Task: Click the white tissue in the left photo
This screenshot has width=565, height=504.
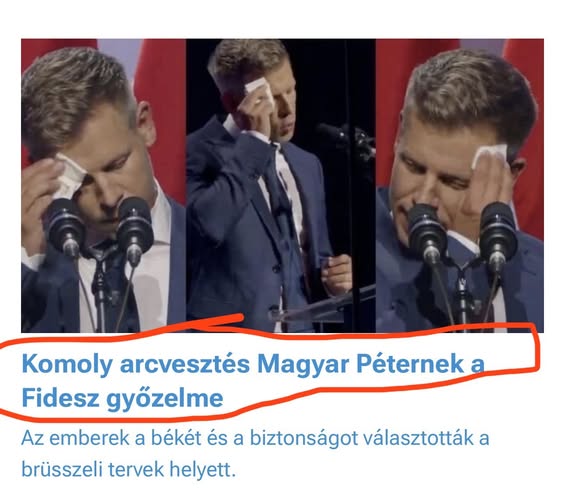Action: pyautogui.click(x=71, y=175)
